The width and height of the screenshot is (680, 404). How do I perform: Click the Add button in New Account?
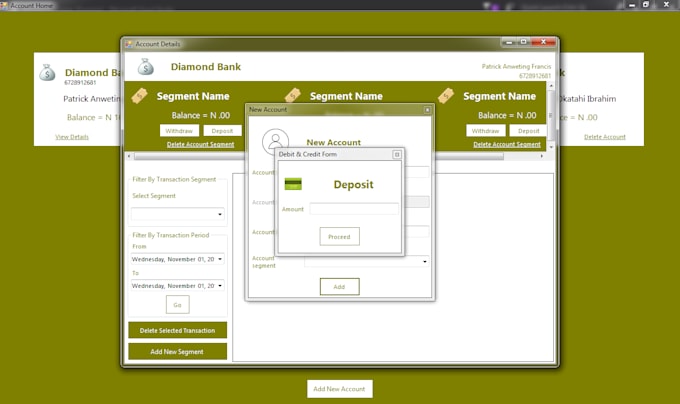coord(340,287)
